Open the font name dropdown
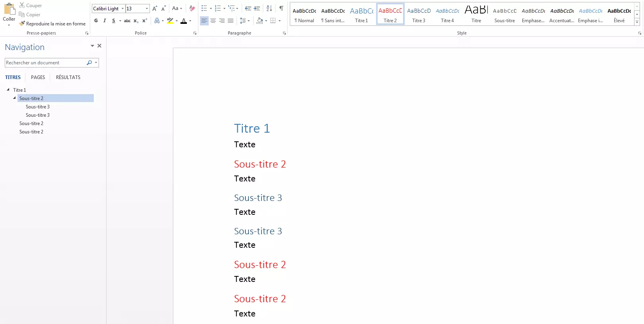 122,9
